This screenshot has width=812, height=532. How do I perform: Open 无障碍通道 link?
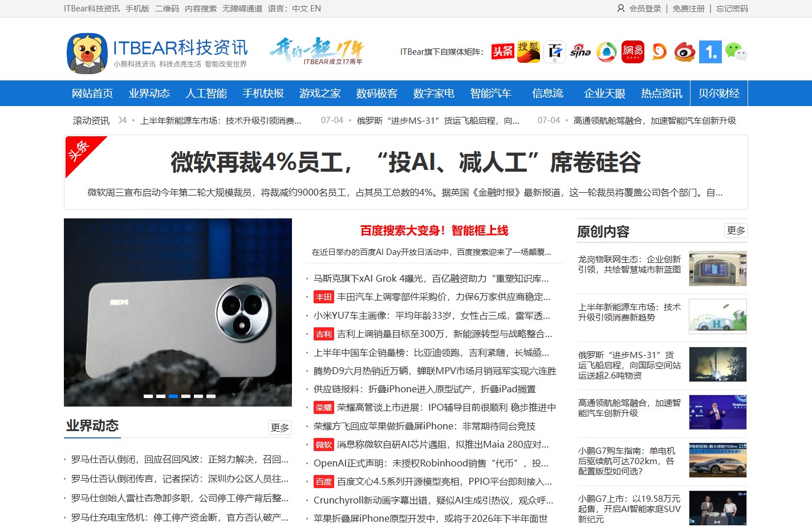[242, 9]
